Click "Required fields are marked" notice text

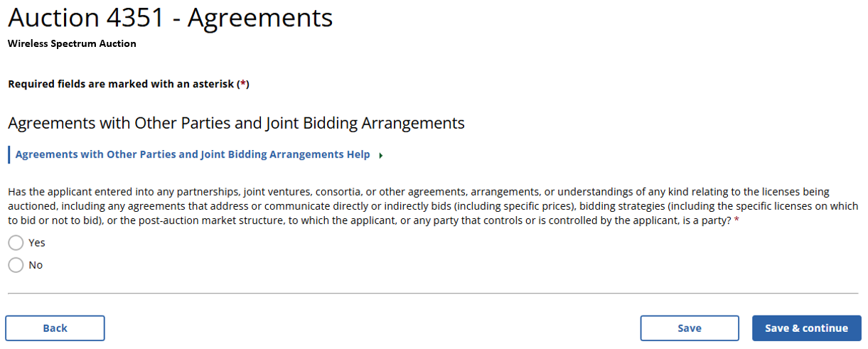click(x=121, y=85)
